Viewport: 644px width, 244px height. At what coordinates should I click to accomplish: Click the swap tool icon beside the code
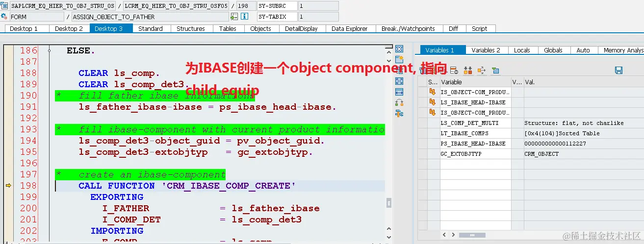click(x=399, y=103)
